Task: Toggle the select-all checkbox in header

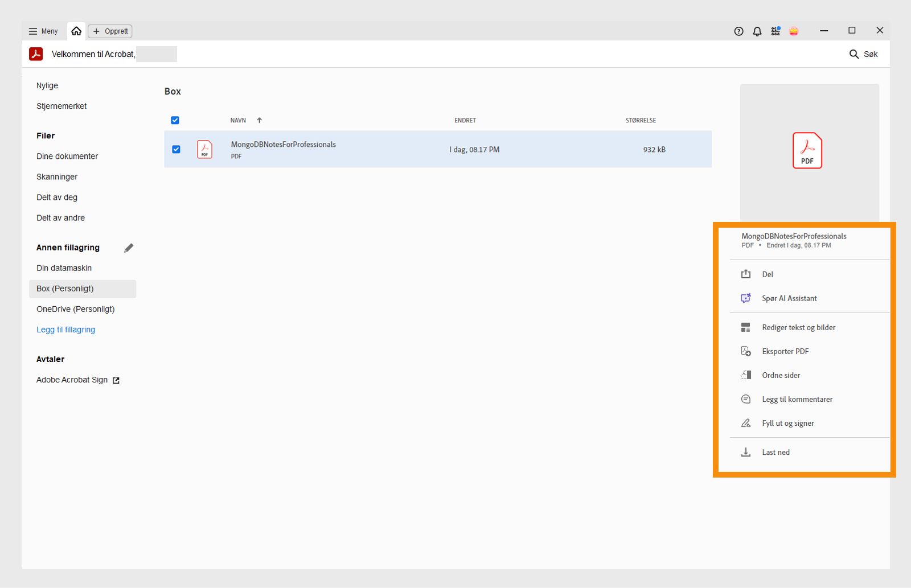Action: 175,120
